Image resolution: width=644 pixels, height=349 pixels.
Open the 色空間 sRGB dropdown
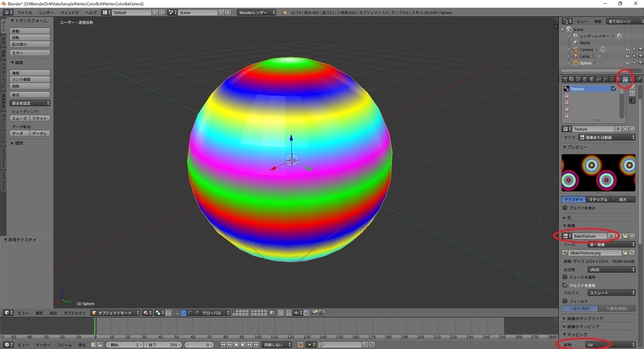coord(611,269)
